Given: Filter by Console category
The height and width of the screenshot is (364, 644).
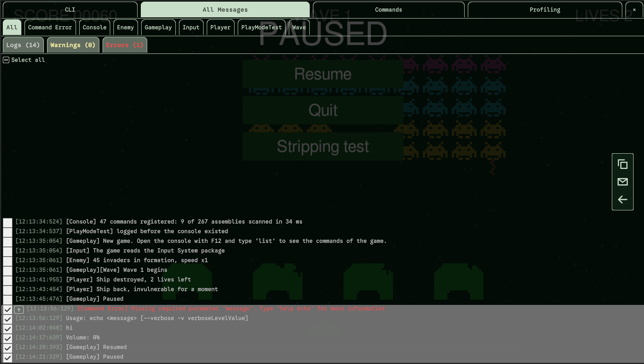Looking at the screenshot, I should click(x=95, y=27).
